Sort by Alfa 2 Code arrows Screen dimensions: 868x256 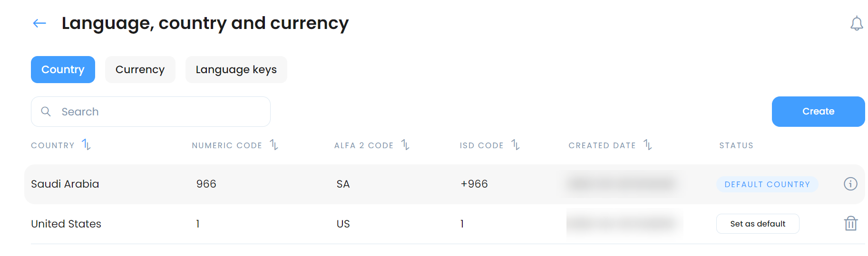click(405, 144)
